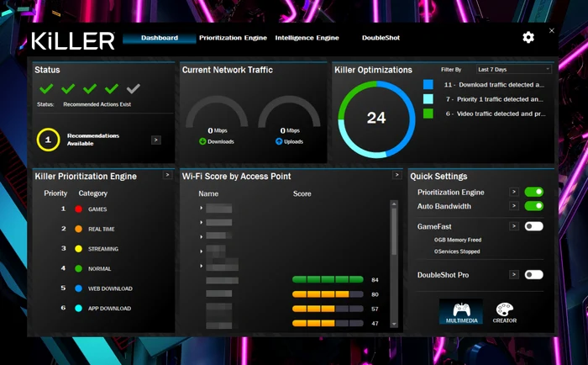Disable the Prioritization Engine toggle
The height and width of the screenshot is (365, 588).
(533, 192)
